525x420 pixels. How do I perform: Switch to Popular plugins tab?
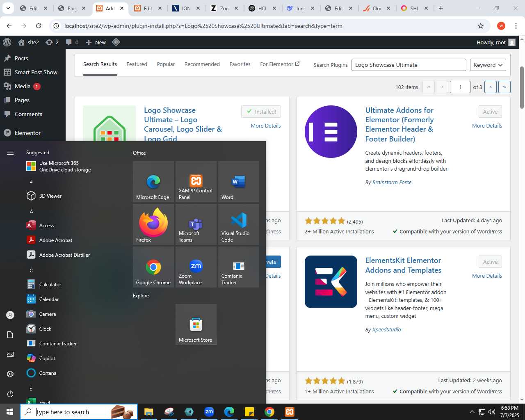[x=166, y=64]
